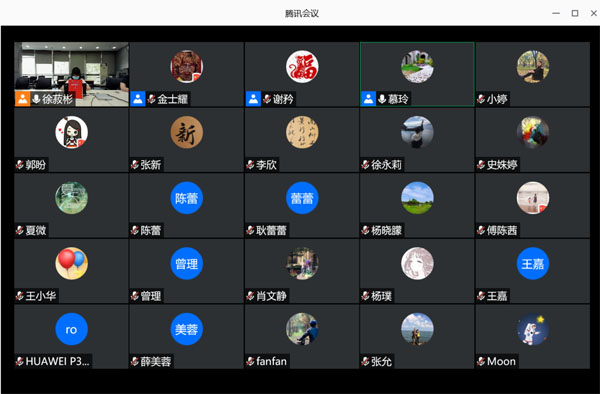This screenshot has width=600, height=394.
Task: Click 金士耀's blue person icon
Action: pyautogui.click(x=138, y=99)
